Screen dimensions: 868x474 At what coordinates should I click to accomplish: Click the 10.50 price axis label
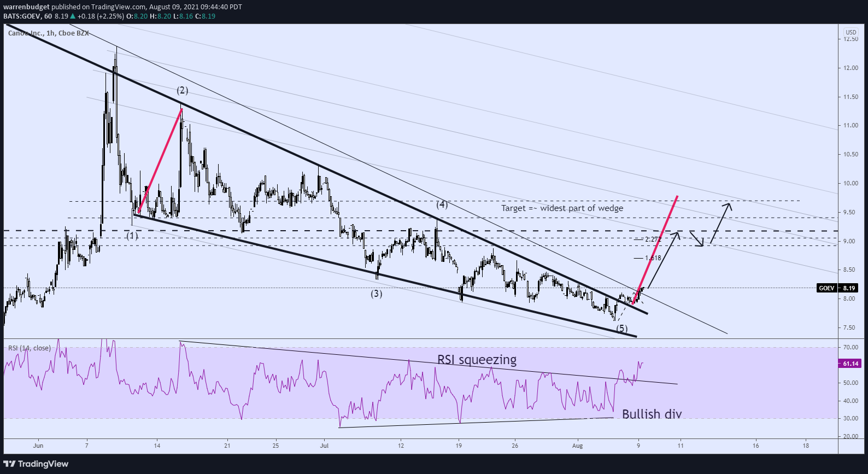(851, 154)
